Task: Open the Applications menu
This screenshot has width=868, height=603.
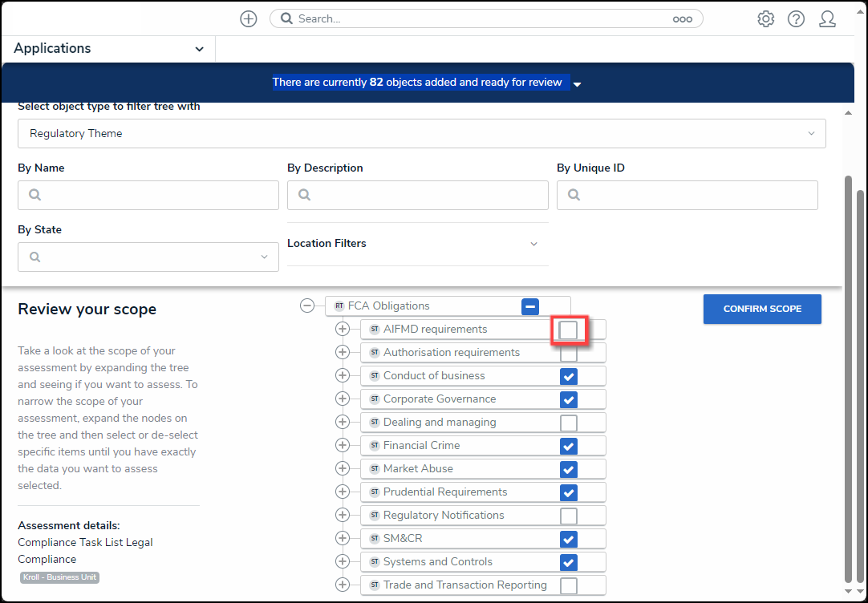Action: click(108, 49)
